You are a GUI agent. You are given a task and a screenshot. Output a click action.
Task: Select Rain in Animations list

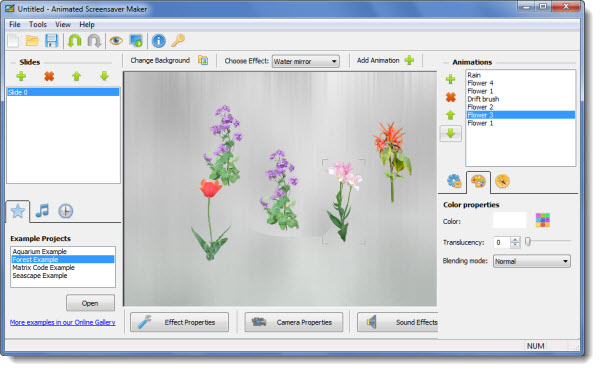[520, 75]
